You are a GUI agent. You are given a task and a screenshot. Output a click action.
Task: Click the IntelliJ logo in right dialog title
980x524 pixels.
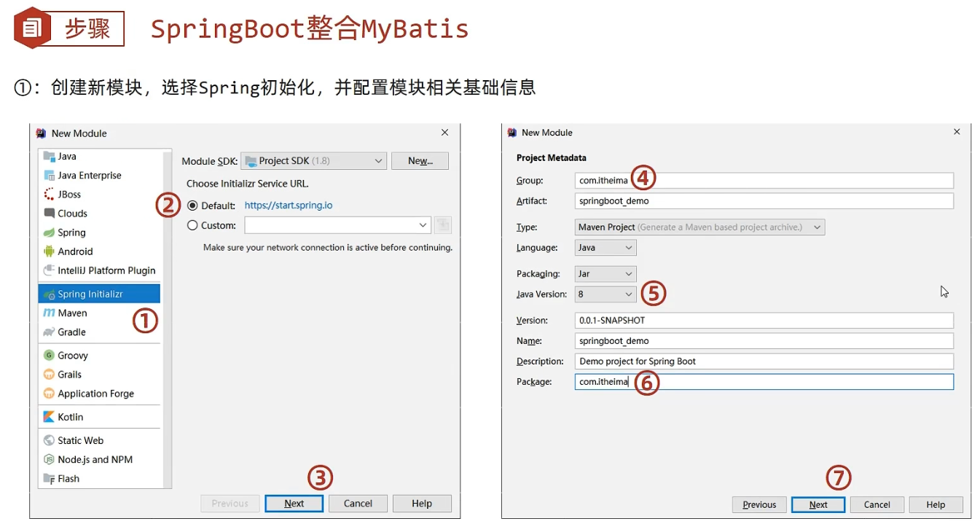click(x=511, y=133)
